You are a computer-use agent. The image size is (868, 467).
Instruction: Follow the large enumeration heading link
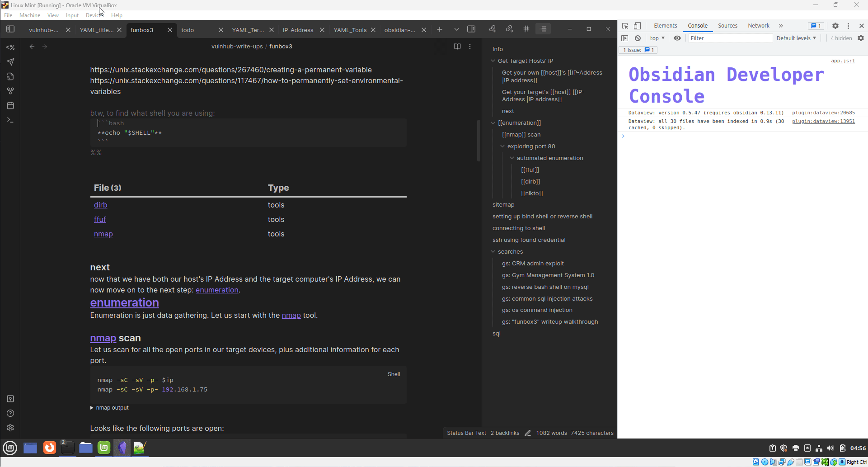(x=125, y=302)
